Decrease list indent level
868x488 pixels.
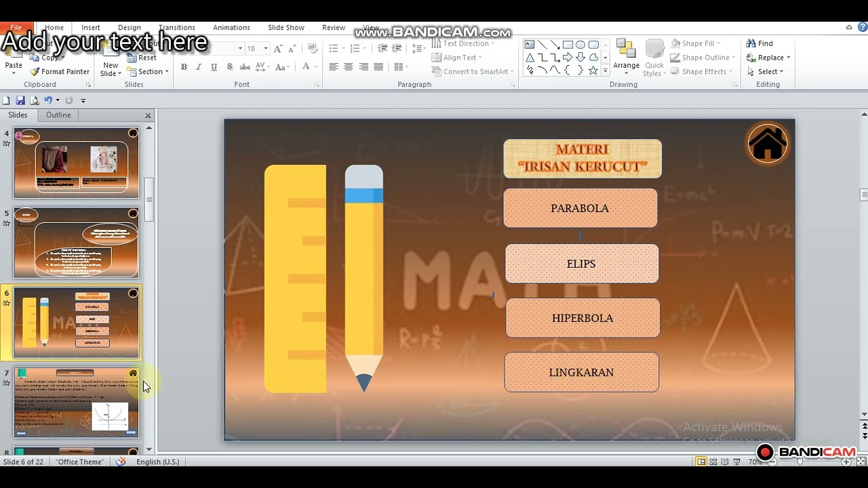pyautogui.click(x=382, y=49)
